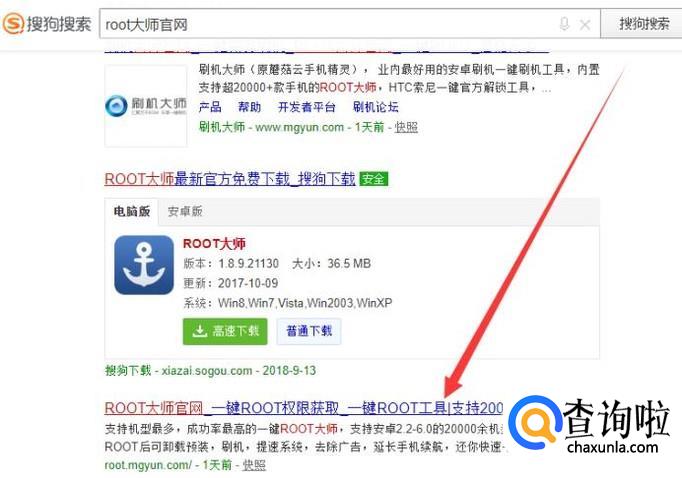The height and width of the screenshot is (478, 682).
Task: Select the 电脑版 tab
Action: pos(131,212)
